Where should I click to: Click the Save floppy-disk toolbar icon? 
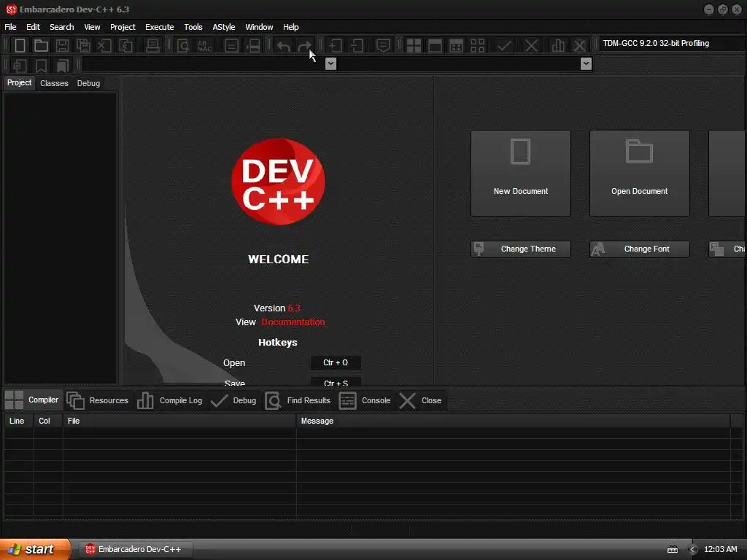coord(62,46)
